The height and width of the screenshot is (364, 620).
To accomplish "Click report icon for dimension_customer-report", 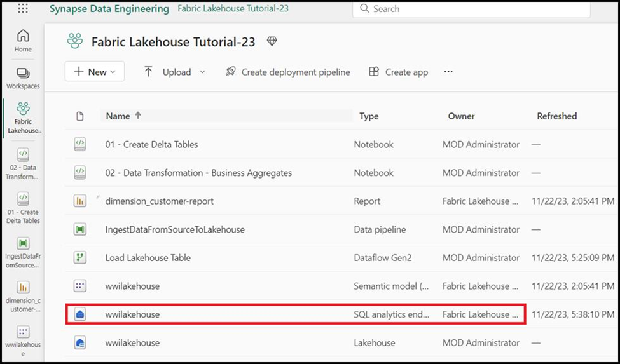I will pos(80,201).
